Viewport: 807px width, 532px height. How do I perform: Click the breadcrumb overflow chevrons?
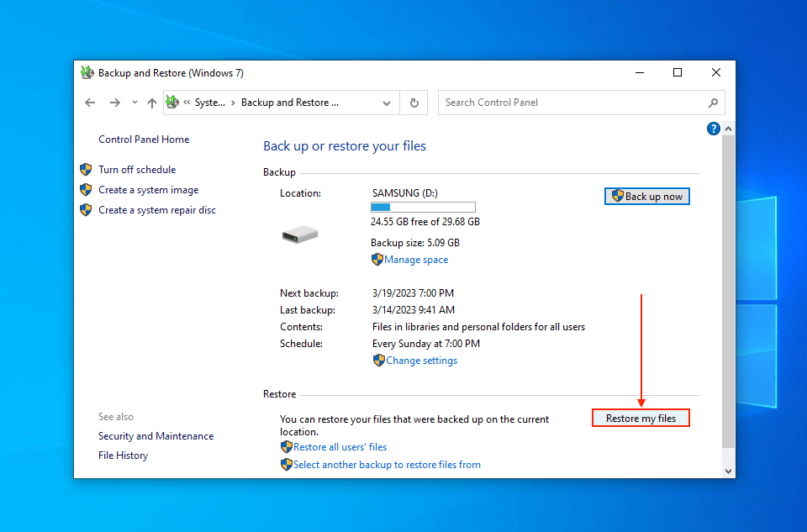click(x=186, y=103)
